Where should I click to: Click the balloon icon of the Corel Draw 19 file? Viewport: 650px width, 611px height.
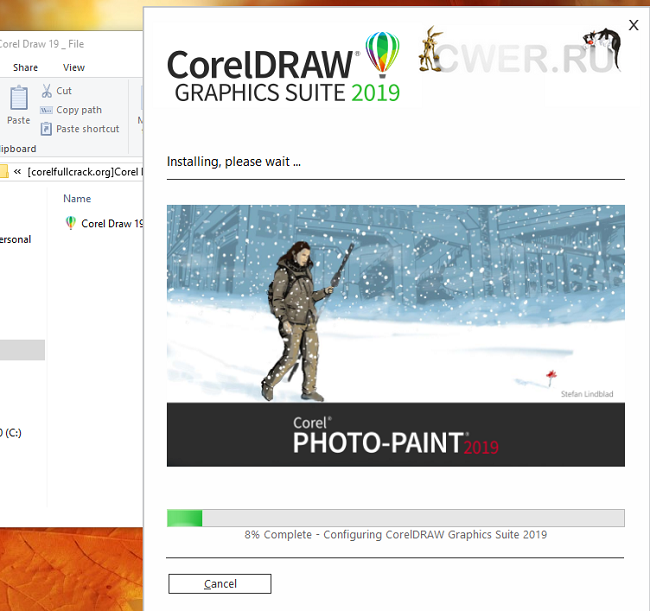(71, 223)
